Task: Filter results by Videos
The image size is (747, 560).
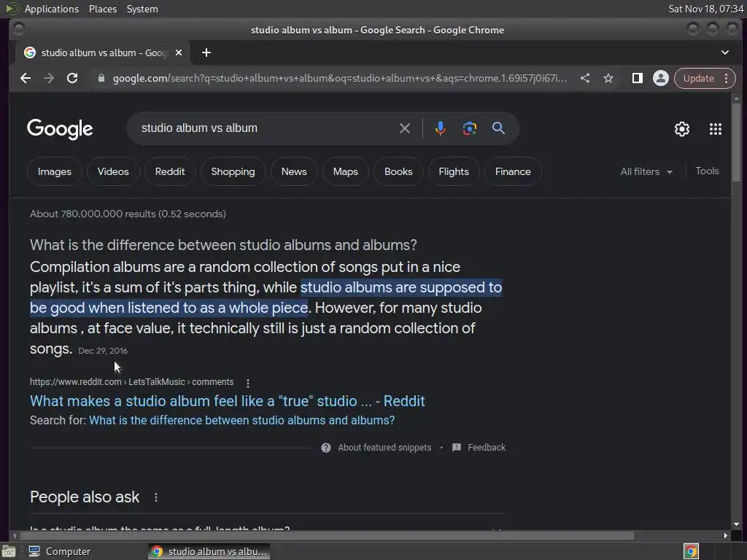Action: click(x=113, y=171)
